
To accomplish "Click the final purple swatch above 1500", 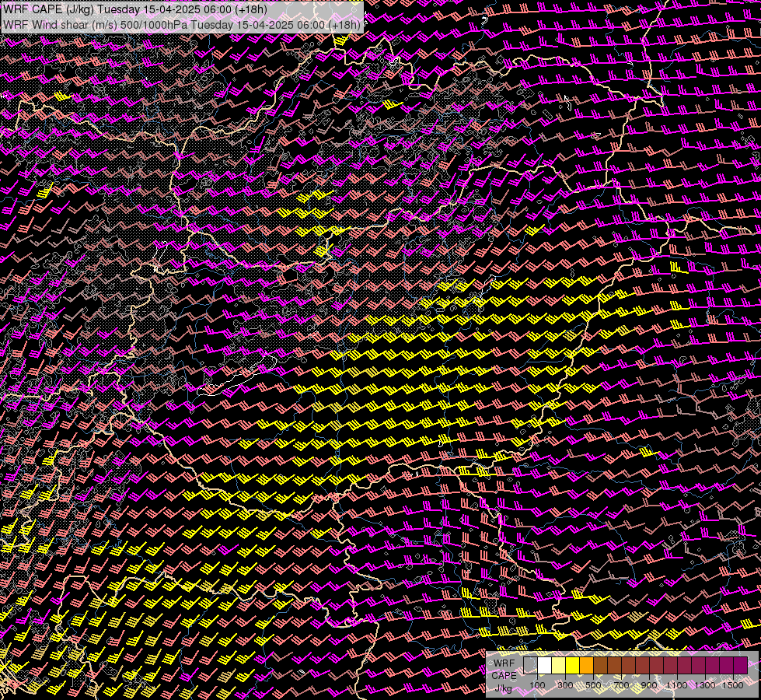I will [x=740, y=665].
